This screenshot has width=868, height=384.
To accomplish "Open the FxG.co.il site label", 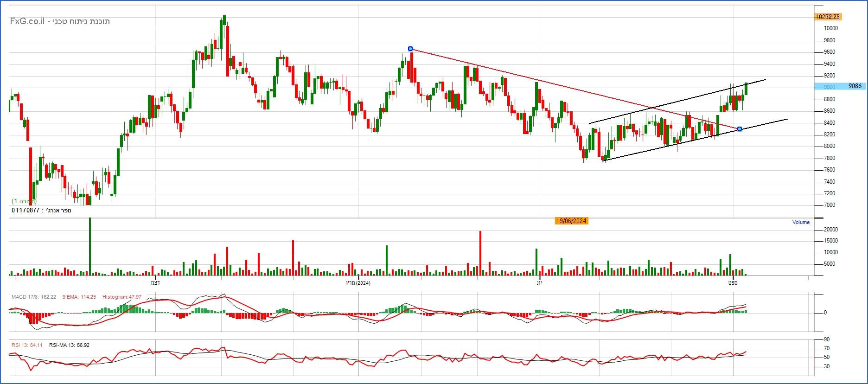I will [x=27, y=21].
